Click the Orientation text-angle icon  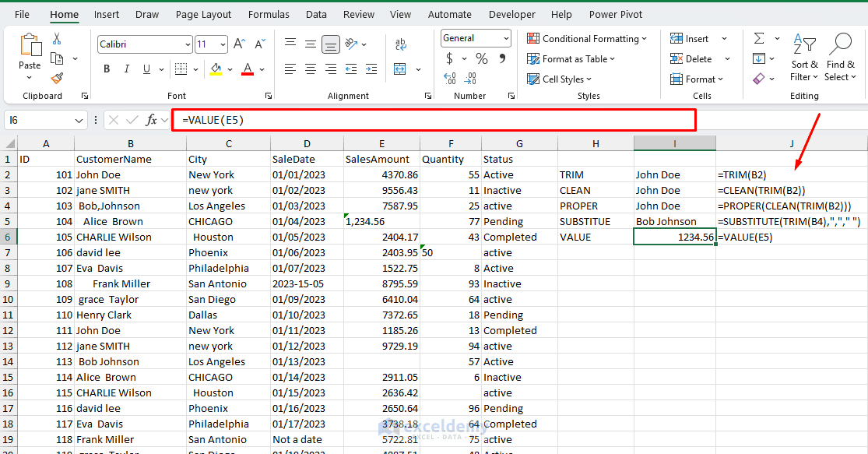coord(351,44)
